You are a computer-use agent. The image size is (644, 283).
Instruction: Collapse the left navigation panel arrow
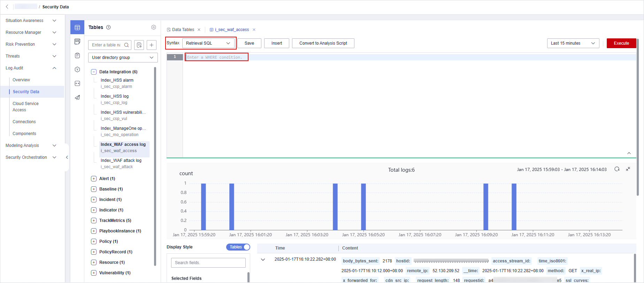coord(67,157)
